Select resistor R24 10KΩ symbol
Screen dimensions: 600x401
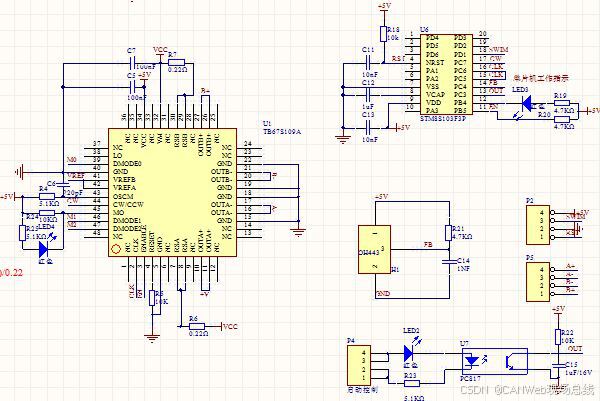(47, 213)
